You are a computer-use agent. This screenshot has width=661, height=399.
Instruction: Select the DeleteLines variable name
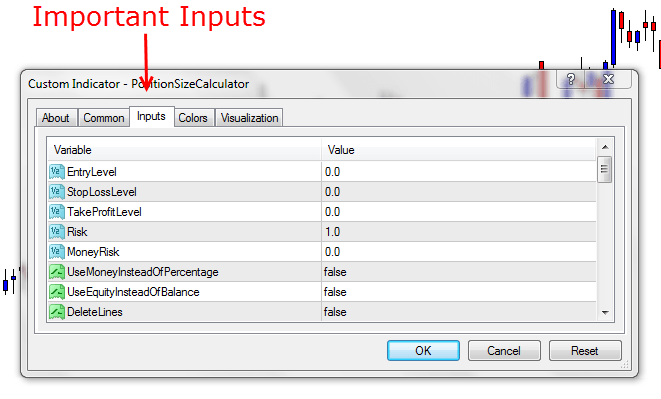(95, 312)
